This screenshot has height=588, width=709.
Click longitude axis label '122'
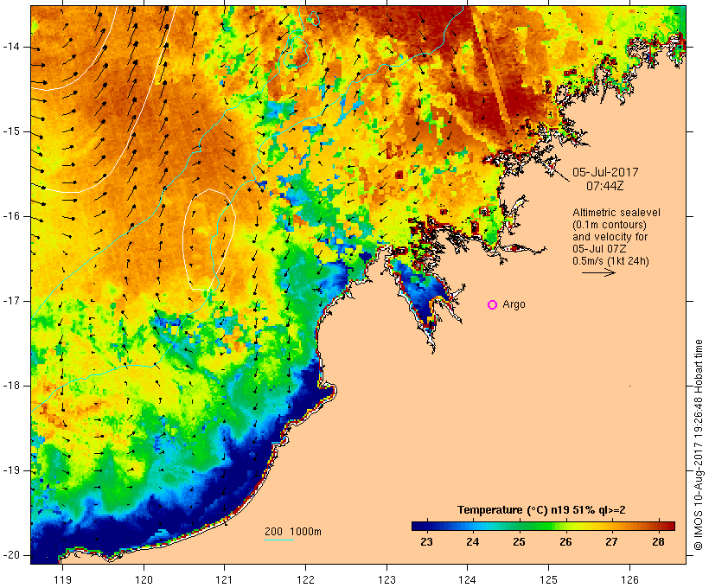coord(306,580)
